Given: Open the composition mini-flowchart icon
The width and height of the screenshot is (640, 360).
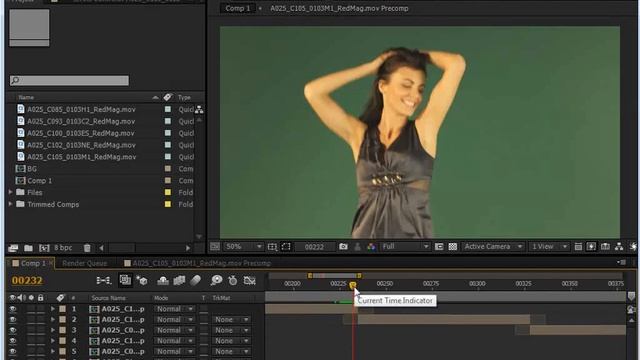Looking at the screenshot, I should pyautogui.click(x=103, y=280).
